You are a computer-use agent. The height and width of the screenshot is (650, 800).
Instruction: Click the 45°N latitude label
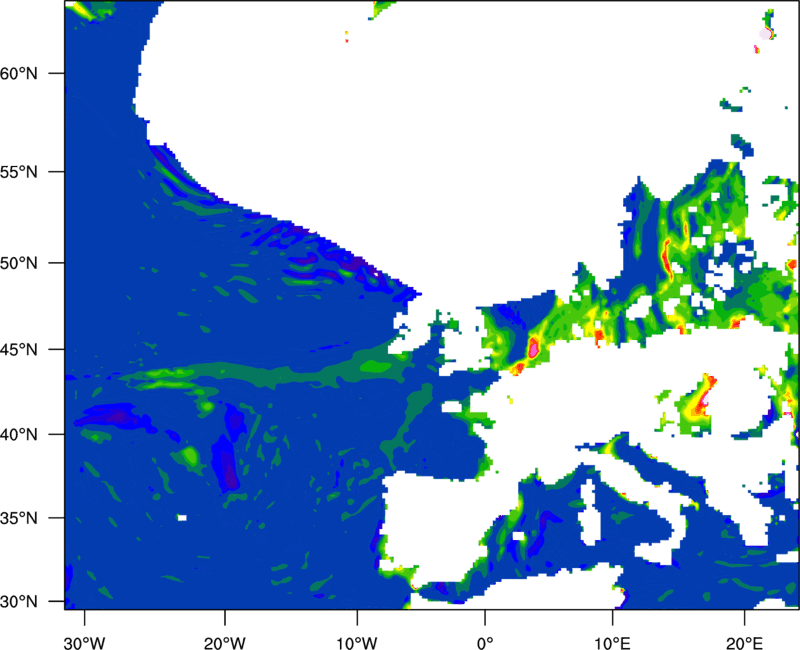[19, 350]
